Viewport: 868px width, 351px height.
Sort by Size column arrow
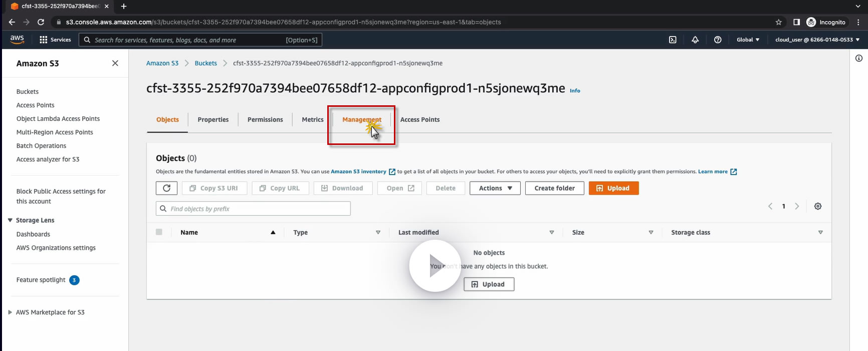pyautogui.click(x=650, y=232)
